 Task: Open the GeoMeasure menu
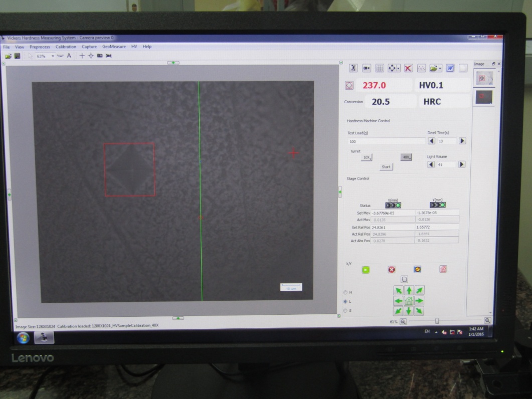pyautogui.click(x=114, y=47)
